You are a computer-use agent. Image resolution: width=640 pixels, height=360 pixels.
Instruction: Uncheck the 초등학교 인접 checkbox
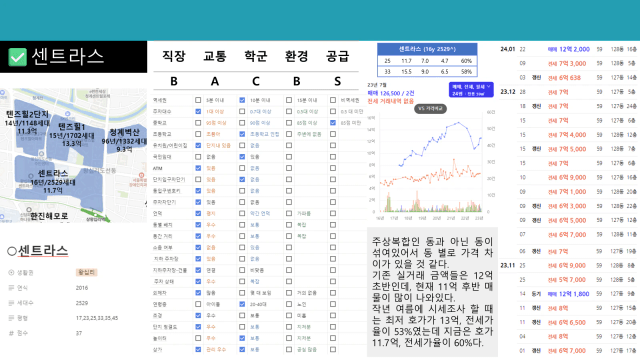pos(242,134)
